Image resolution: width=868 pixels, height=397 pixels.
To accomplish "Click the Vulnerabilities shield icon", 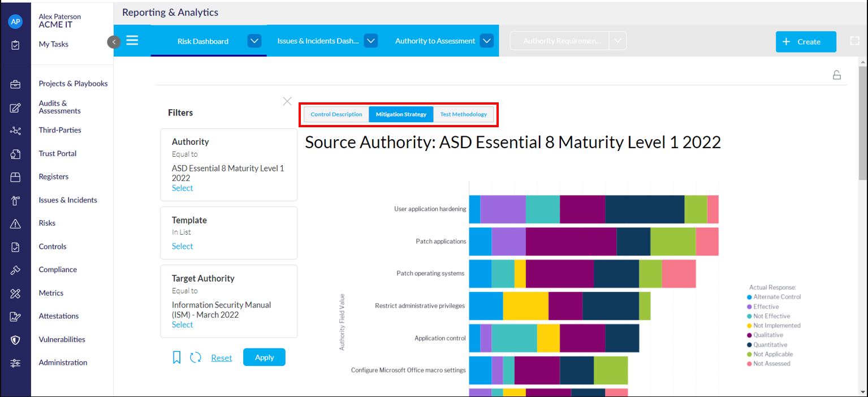I will 15,339.
